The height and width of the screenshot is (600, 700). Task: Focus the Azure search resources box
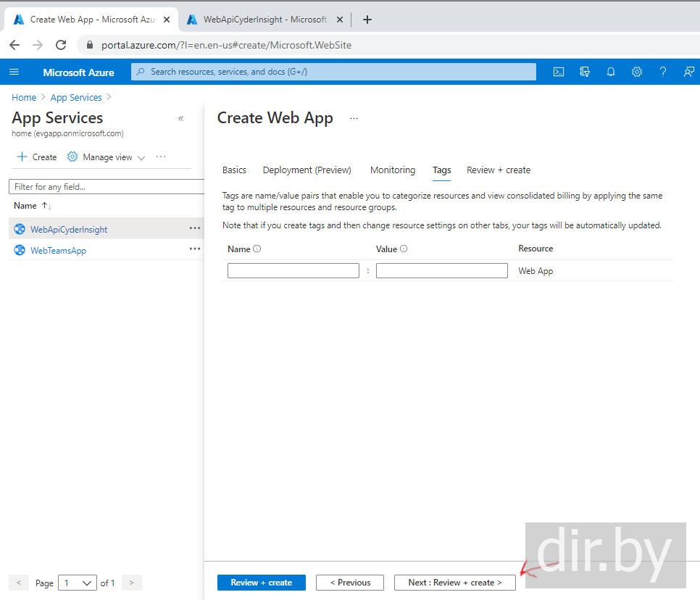tap(333, 72)
